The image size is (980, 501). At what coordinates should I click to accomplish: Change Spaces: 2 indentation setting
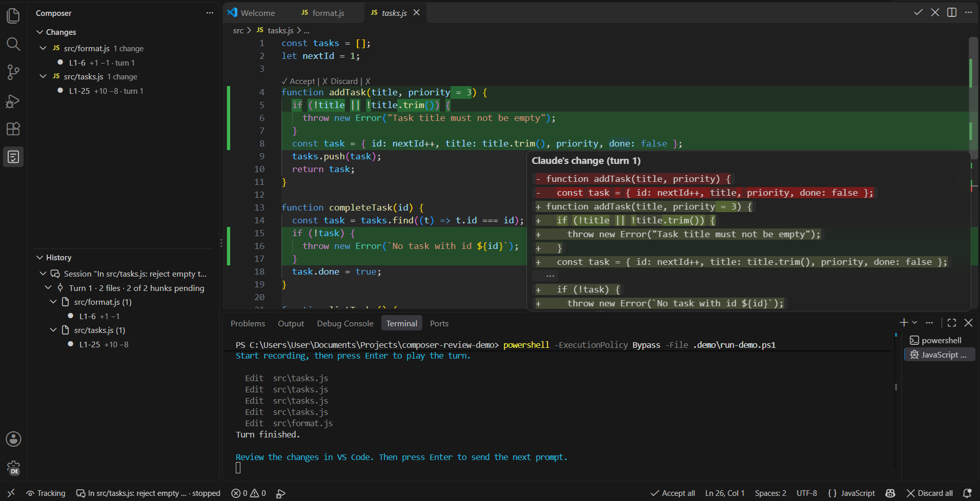(770, 493)
